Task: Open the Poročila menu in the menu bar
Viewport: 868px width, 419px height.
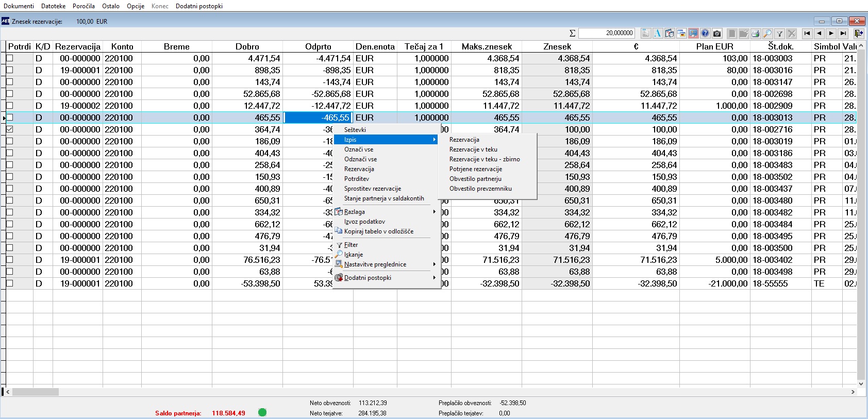Action: coord(84,6)
